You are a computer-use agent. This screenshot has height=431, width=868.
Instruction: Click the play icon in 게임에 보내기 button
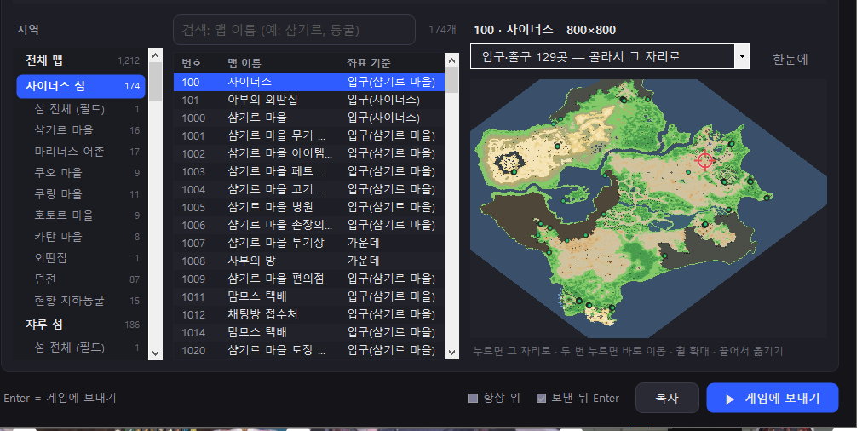click(x=730, y=399)
